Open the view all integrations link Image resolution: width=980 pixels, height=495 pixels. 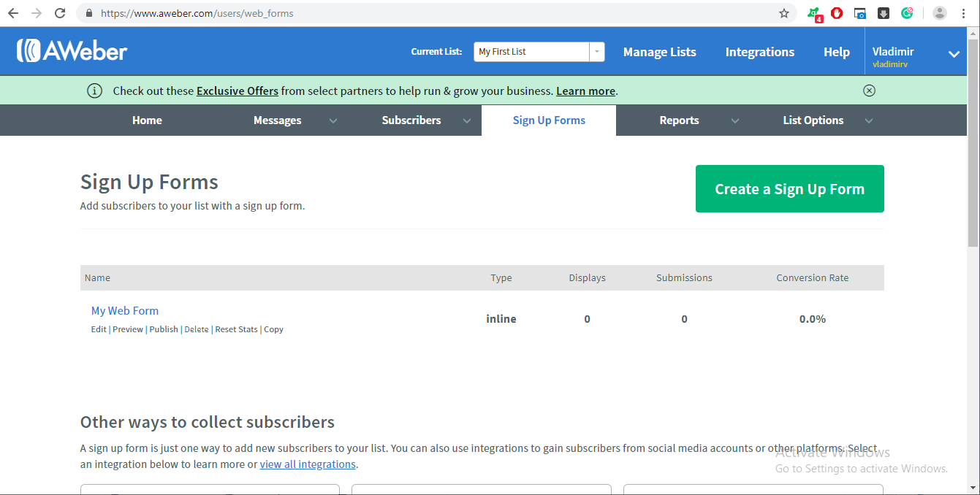pos(307,464)
